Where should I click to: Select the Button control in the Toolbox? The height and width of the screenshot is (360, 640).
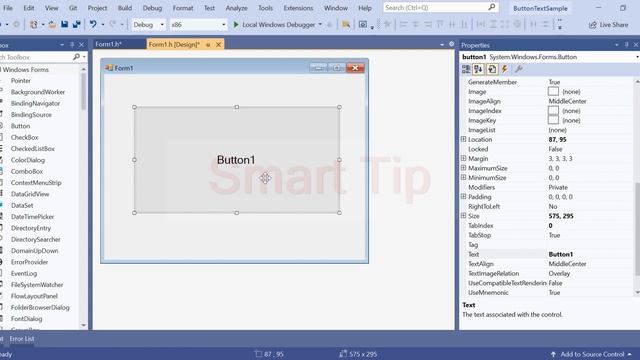pyautogui.click(x=20, y=126)
